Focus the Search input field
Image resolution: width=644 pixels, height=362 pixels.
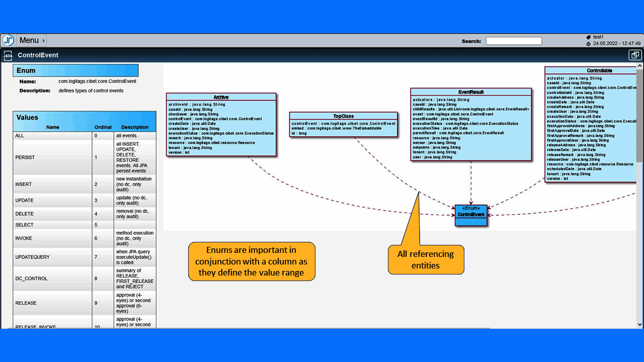[x=514, y=41]
